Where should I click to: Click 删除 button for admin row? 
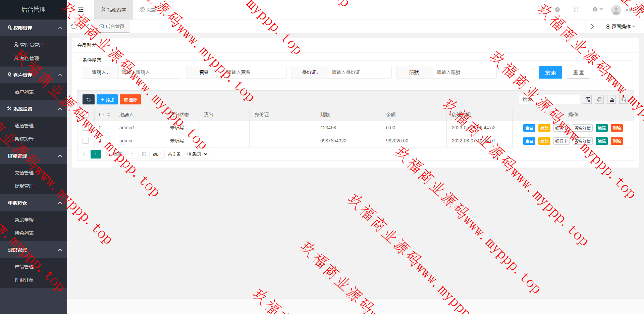pos(617,141)
